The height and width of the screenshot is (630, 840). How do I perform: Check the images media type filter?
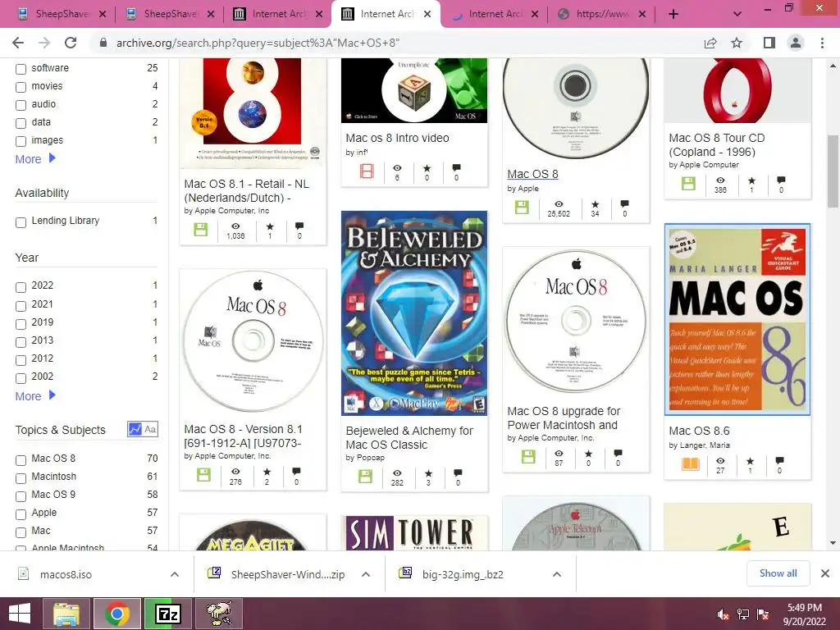point(21,141)
